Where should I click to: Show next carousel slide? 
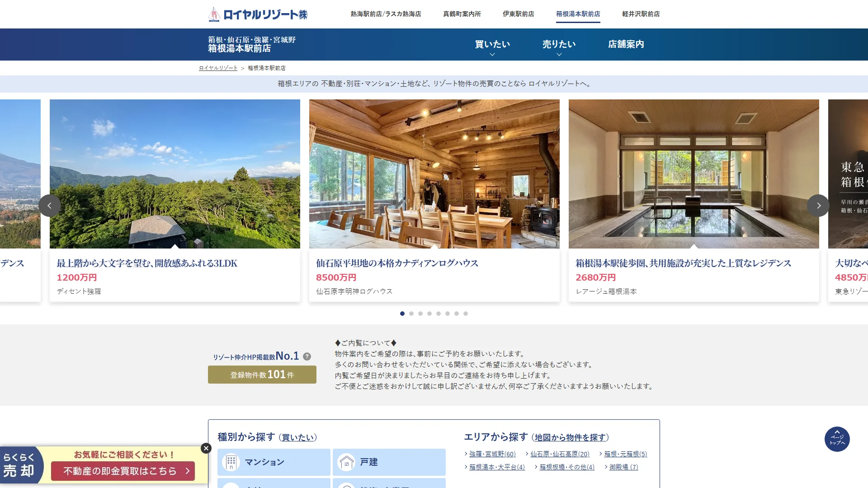[x=818, y=206]
